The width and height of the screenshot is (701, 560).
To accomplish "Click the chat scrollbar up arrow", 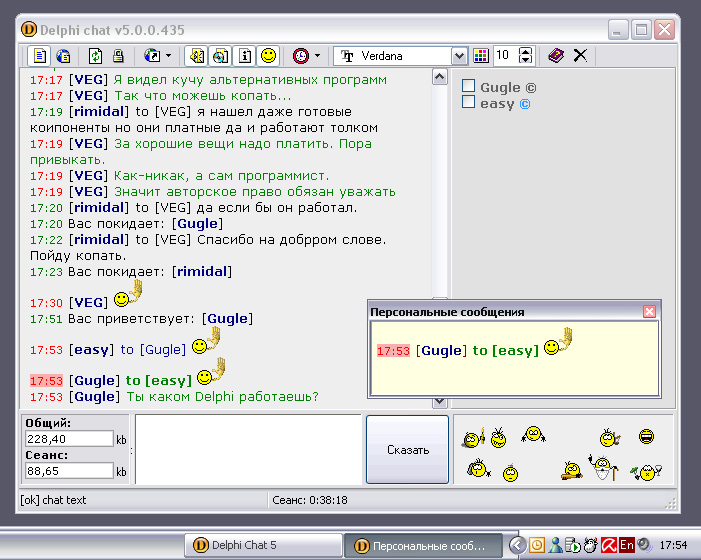I will tap(440, 77).
